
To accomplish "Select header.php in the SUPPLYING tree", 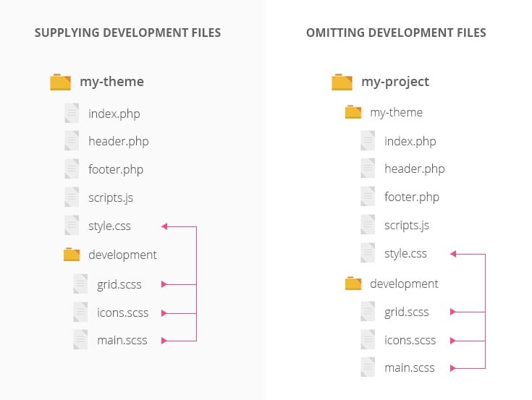I will pos(119,141).
